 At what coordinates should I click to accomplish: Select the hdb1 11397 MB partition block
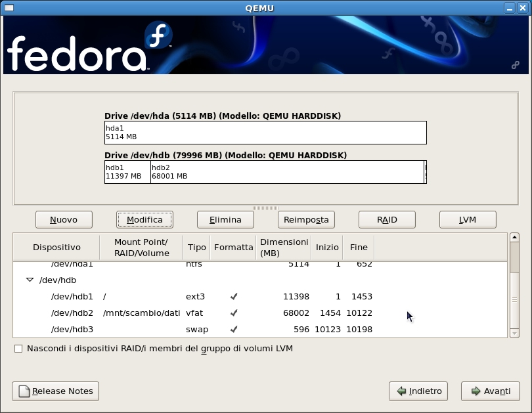(127, 172)
